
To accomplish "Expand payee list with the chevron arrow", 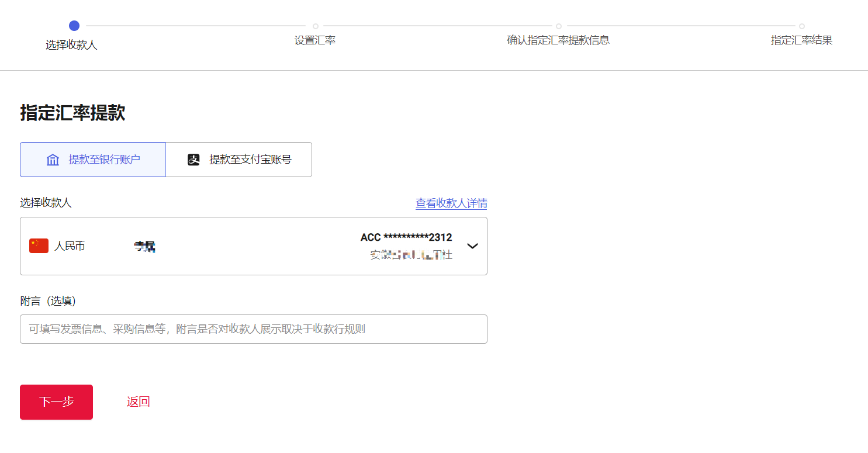I will [x=472, y=246].
